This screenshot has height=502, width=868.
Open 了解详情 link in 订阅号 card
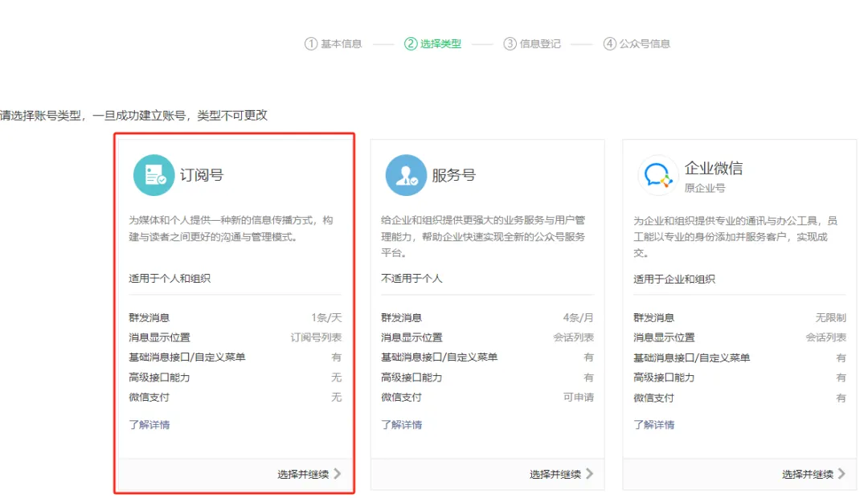tap(149, 425)
